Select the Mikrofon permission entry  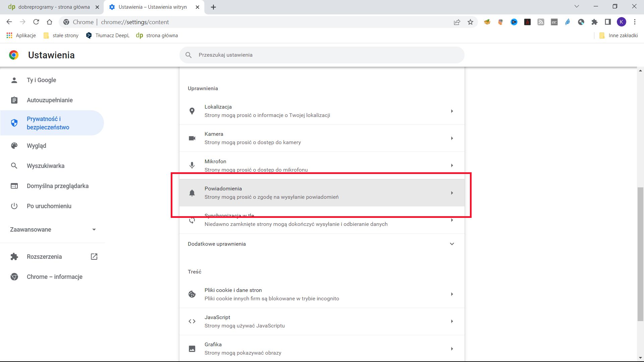point(321,165)
